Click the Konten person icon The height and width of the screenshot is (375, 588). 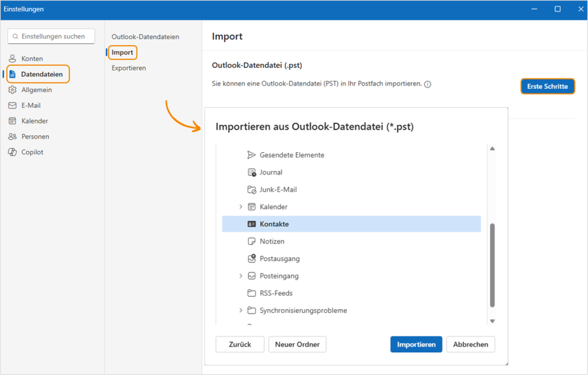click(12, 59)
